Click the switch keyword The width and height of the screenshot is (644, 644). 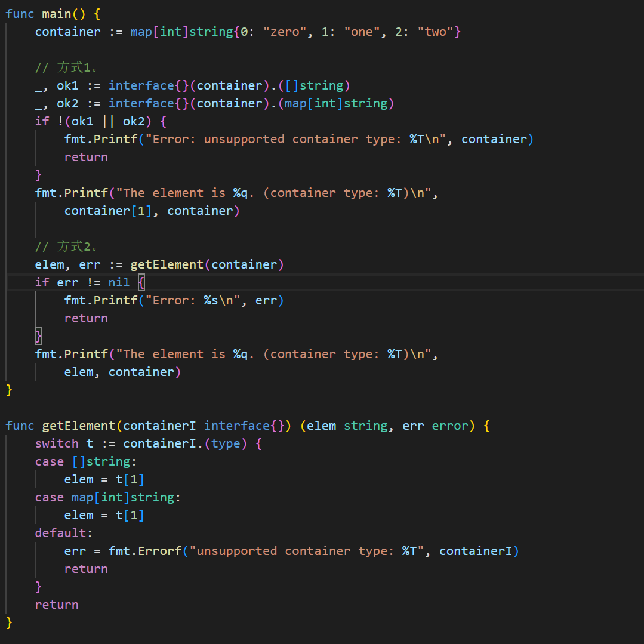coord(57,443)
